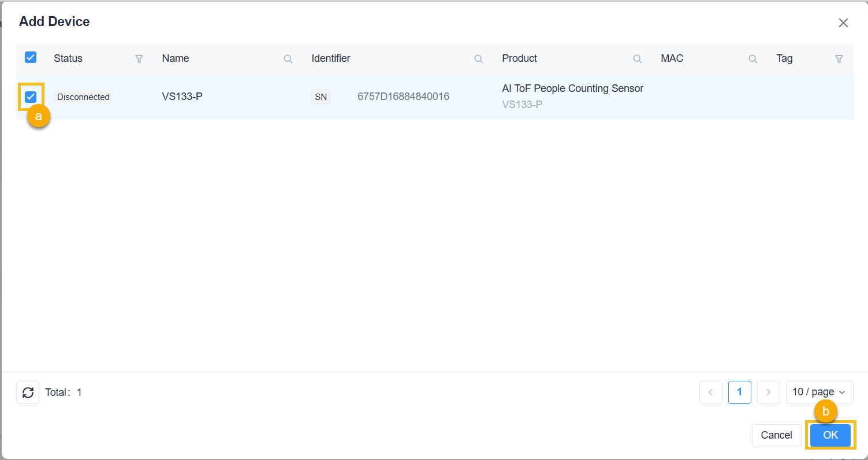Click the SN identifier type badge
The height and width of the screenshot is (460, 868).
(321, 97)
